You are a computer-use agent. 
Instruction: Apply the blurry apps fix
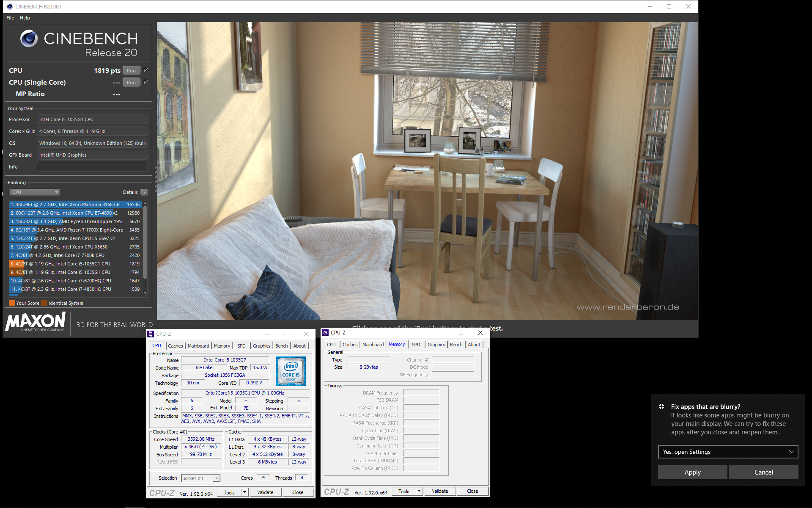pyautogui.click(x=693, y=472)
